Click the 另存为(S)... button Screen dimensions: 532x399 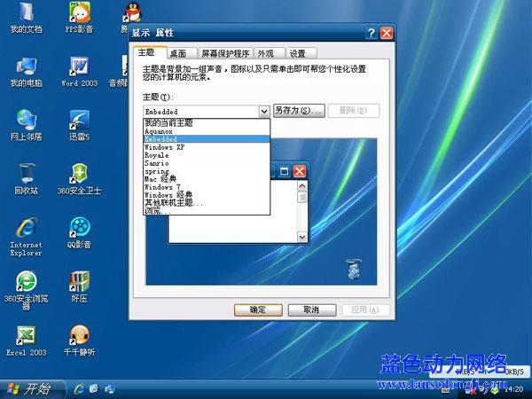click(299, 111)
